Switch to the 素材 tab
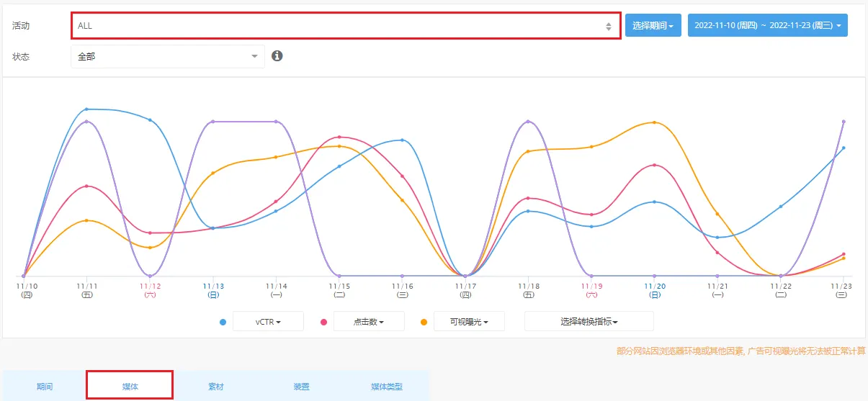The image size is (868, 401). 215,387
